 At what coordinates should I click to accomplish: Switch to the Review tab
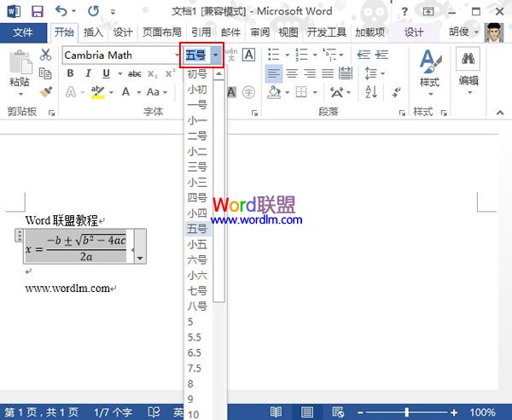(260, 32)
